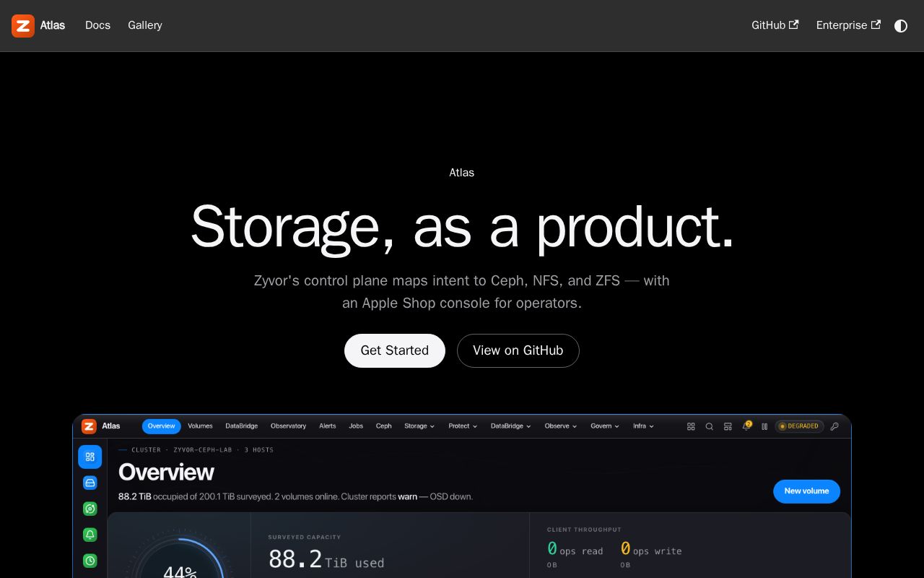Click the Overview heading in the preview
The image size is (924, 578).
pos(166,473)
